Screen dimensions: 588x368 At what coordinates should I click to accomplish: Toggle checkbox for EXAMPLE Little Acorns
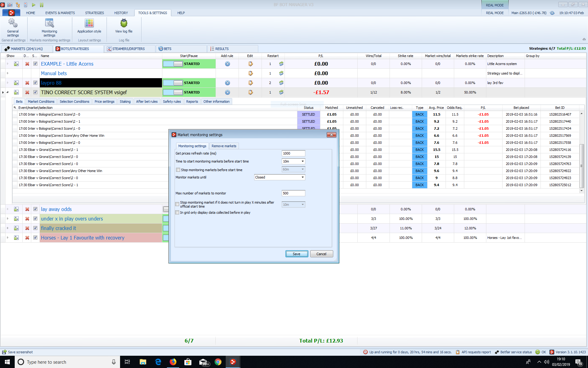pyautogui.click(x=35, y=64)
